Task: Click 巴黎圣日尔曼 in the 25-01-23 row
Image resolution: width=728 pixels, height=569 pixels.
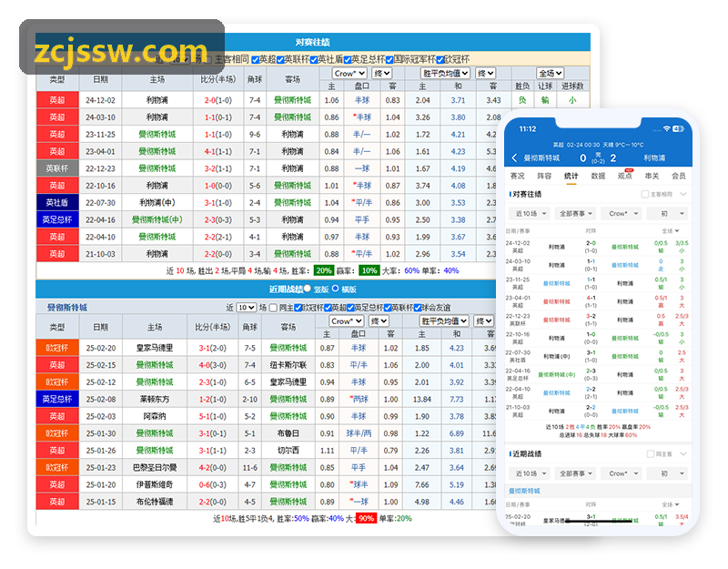Action: click(x=155, y=467)
